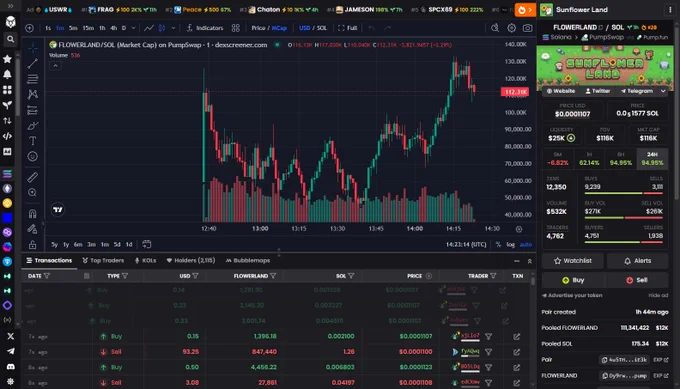The width and height of the screenshot is (680, 389).
Task: Open the Indicators menu
Action: tap(204, 28)
